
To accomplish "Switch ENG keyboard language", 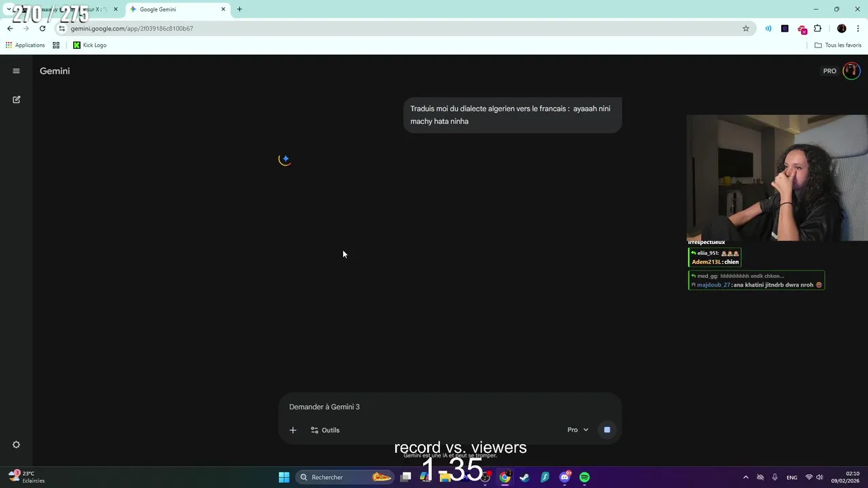I will point(792,477).
